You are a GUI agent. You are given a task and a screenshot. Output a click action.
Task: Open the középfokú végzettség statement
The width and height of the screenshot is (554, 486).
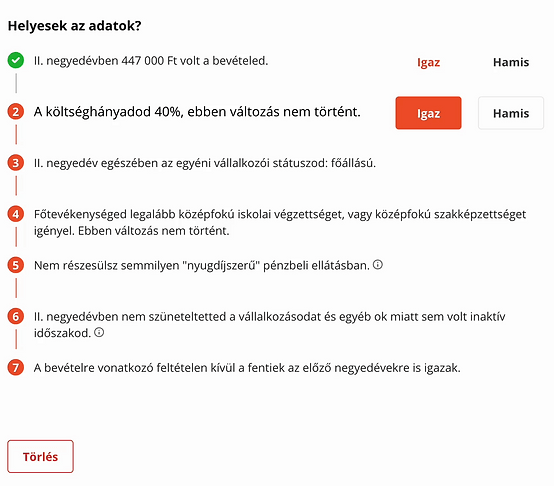280,222
